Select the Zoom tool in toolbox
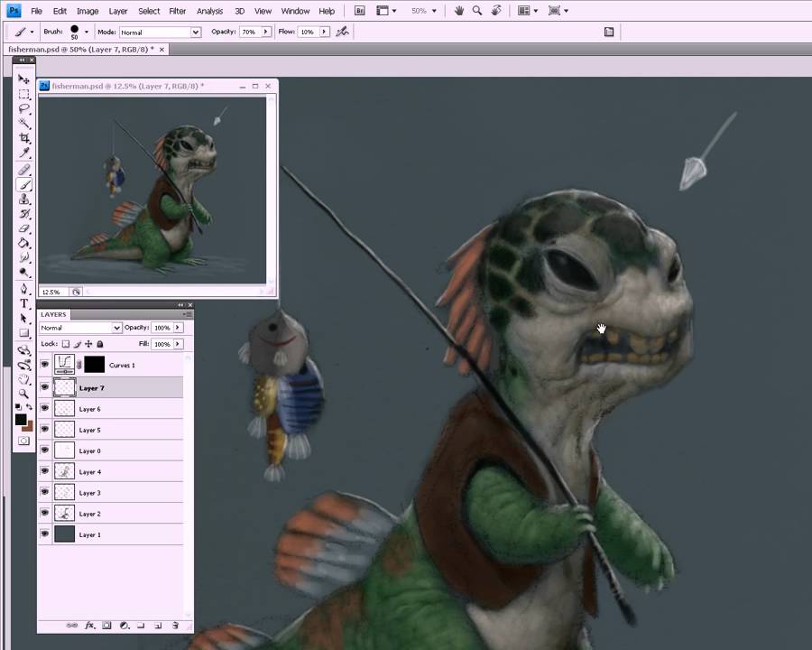812x650 pixels. [x=23, y=394]
